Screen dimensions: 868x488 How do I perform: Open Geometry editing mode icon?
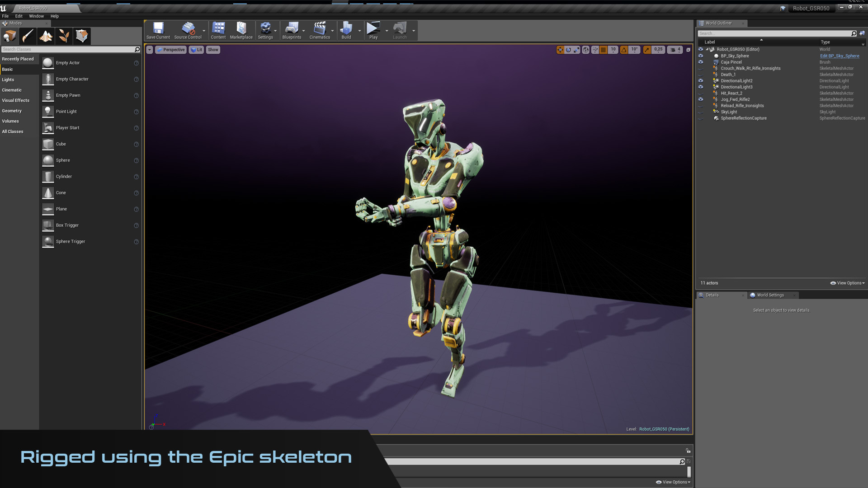(x=82, y=36)
